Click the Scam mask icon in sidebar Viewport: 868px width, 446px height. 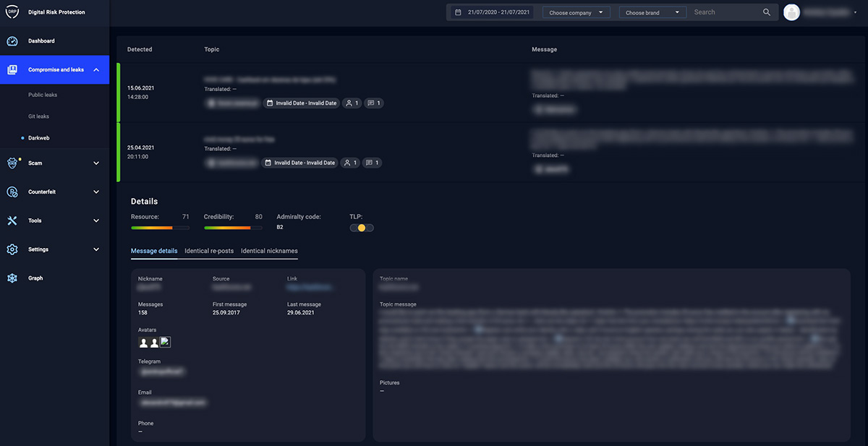click(x=12, y=163)
